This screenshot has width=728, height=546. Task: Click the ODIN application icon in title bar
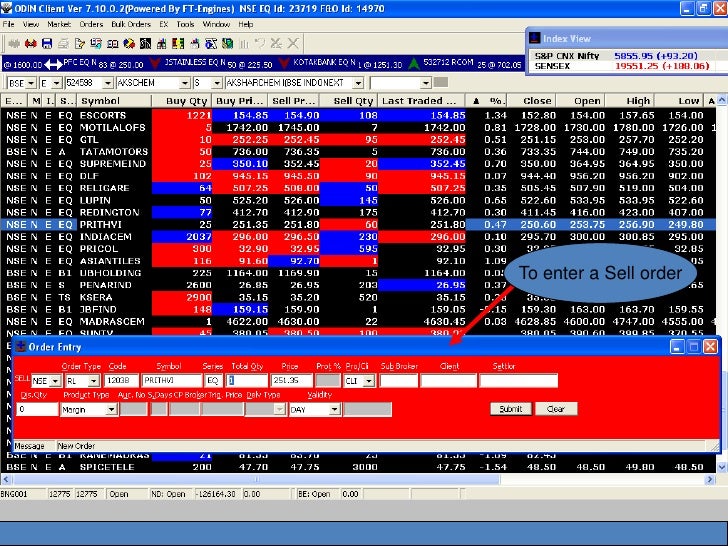[6, 8]
